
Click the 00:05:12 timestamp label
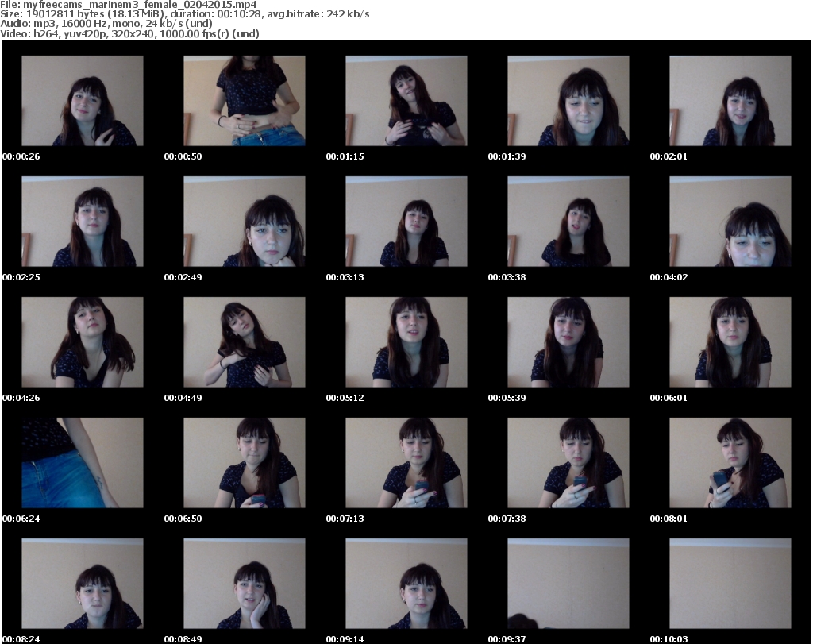coord(345,398)
